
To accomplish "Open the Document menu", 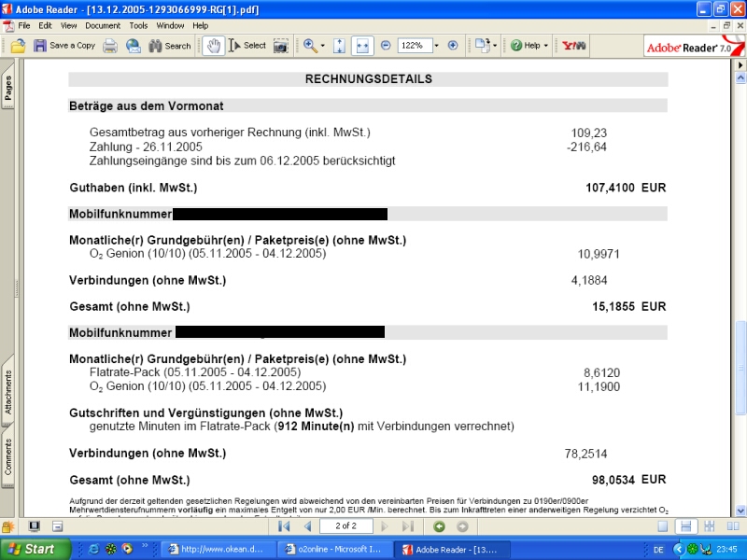I will coord(103,25).
